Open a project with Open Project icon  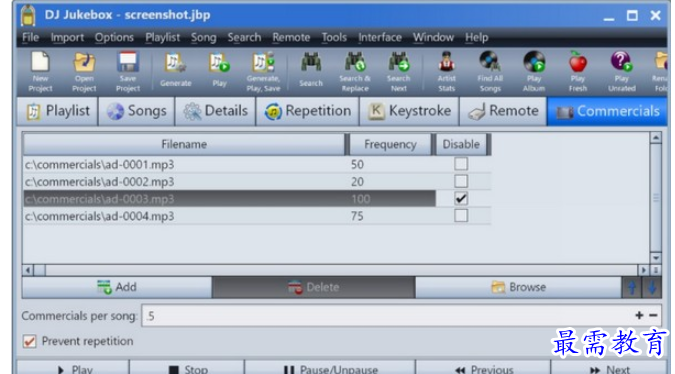[x=84, y=71]
